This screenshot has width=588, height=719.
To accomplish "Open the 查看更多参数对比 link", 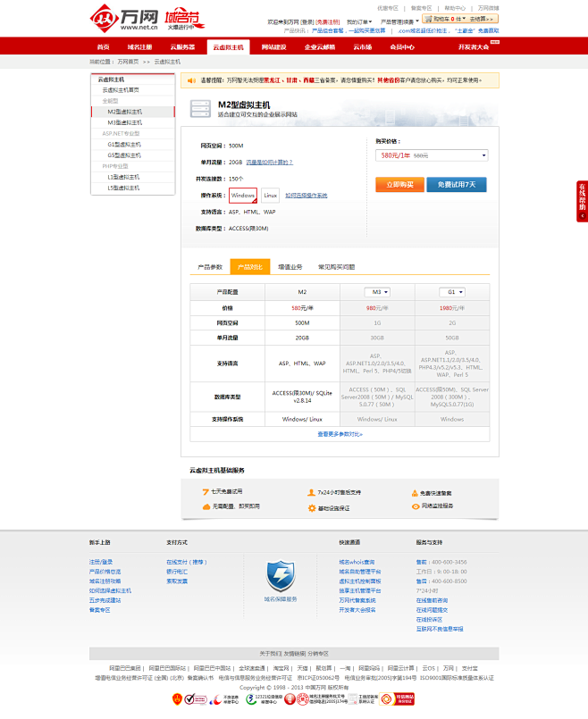I will click(x=340, y=434).
